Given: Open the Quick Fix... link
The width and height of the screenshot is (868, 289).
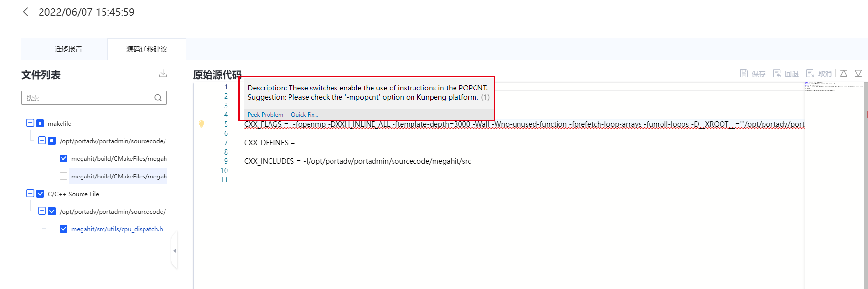Looking at the screenshot, I should coord(304,115).
